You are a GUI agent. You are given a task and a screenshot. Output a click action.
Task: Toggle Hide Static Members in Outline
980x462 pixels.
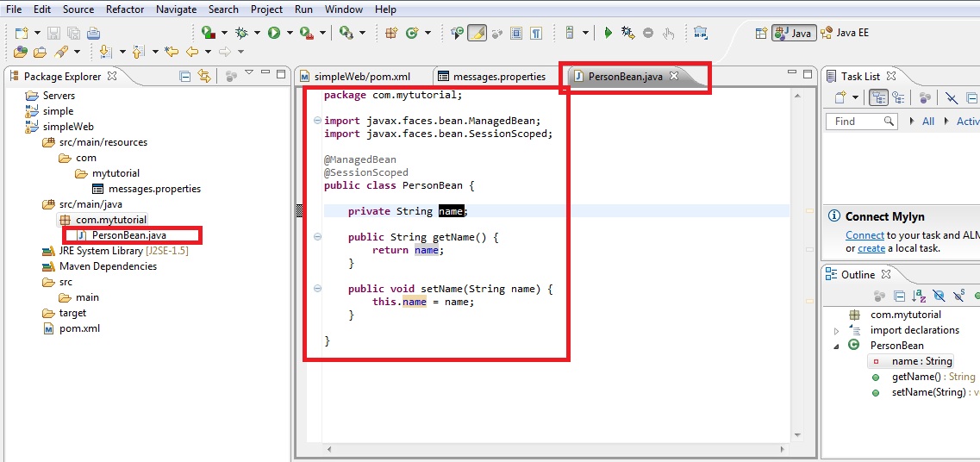(x=958, y=296)
